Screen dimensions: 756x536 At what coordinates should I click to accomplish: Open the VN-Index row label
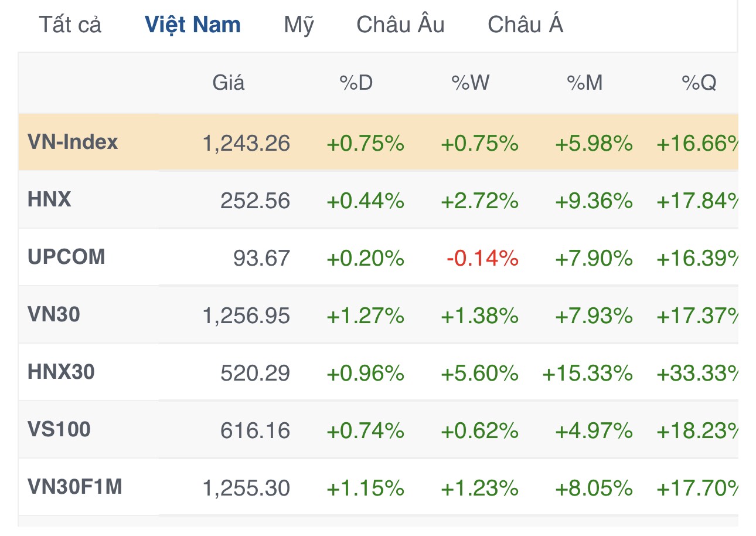tap(73, 142)
